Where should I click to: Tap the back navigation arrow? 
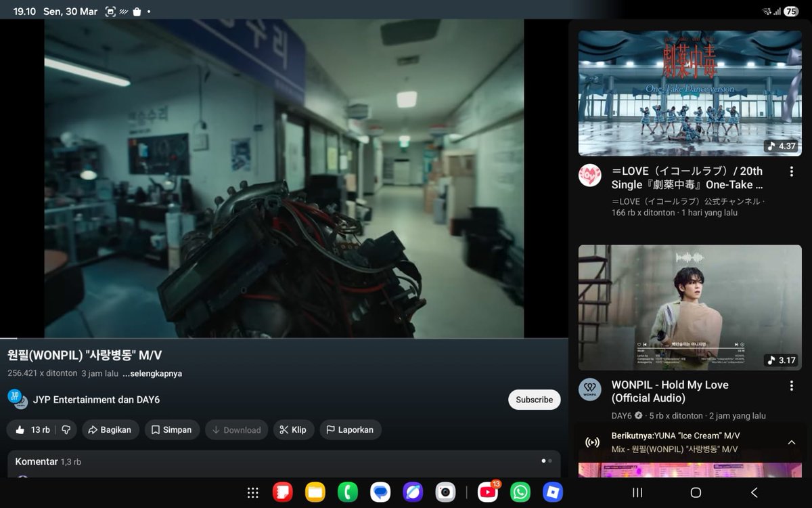click(754, 492)
